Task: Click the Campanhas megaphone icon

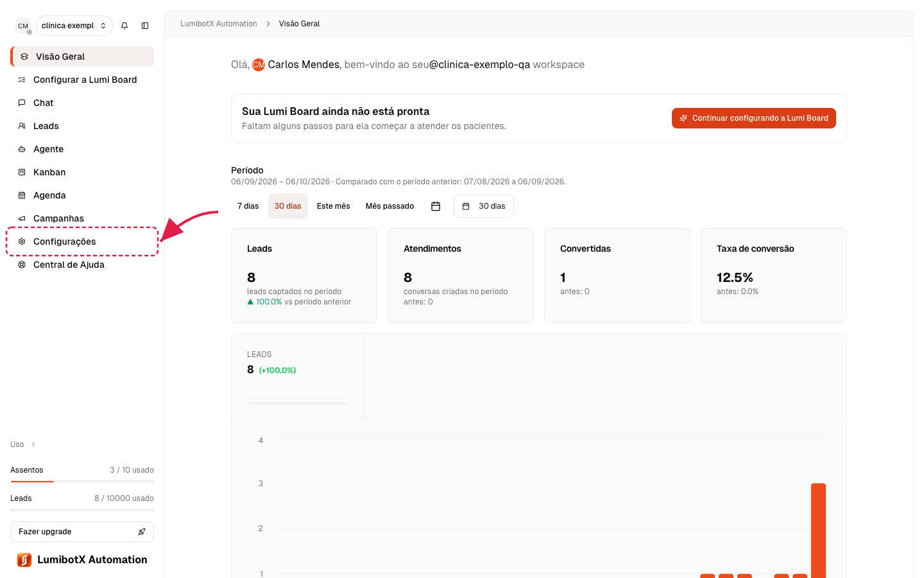Action: 22,218
